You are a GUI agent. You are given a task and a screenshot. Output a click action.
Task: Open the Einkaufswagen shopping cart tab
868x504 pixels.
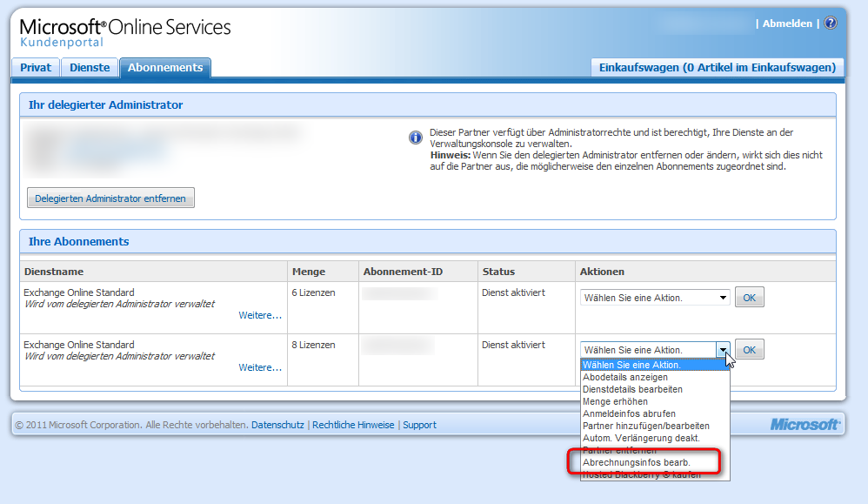click(x=717, y=68)
